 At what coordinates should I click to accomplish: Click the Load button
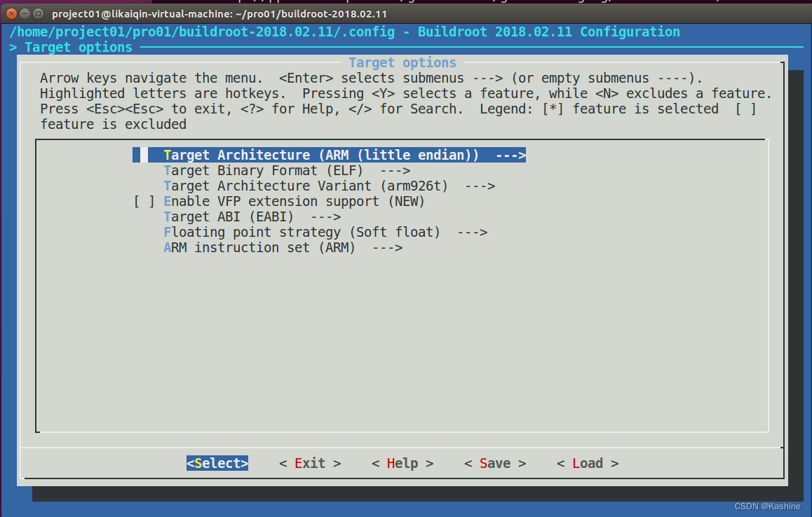(588, 464)
